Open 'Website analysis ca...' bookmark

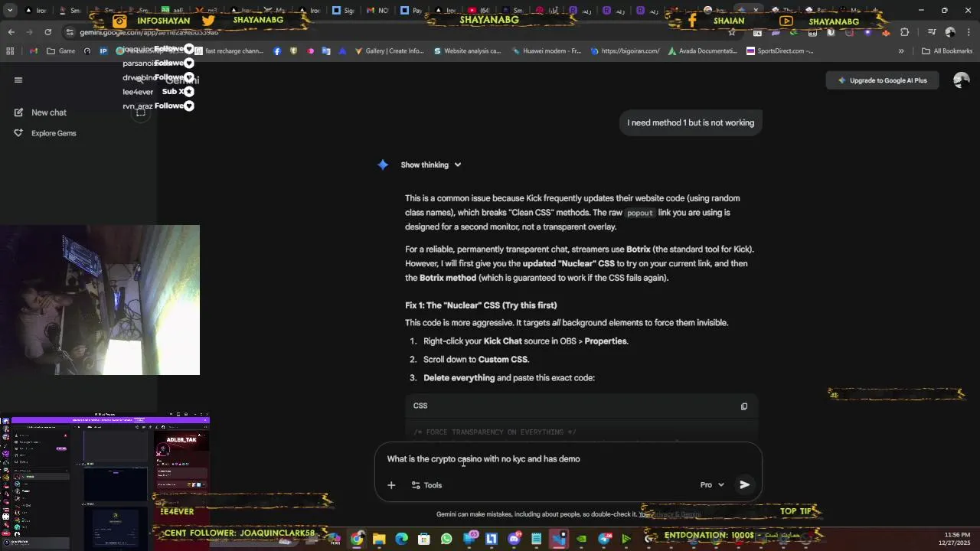(466, 51)
